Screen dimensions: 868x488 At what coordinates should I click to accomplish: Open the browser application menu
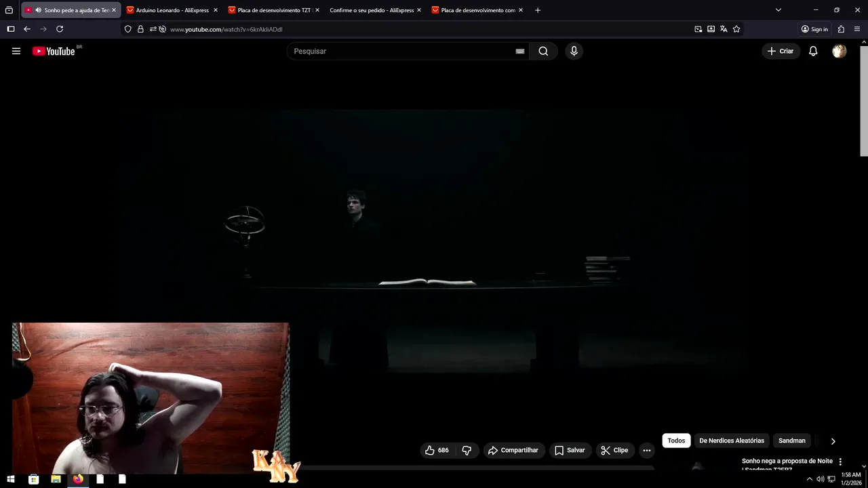(857, 29)
